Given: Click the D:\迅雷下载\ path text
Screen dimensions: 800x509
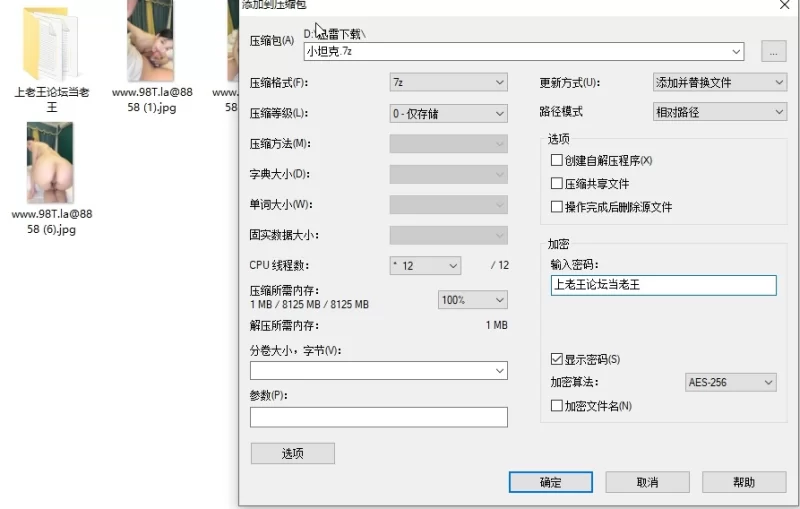Looking at the screenshot, I should click(x=335, y=34).
